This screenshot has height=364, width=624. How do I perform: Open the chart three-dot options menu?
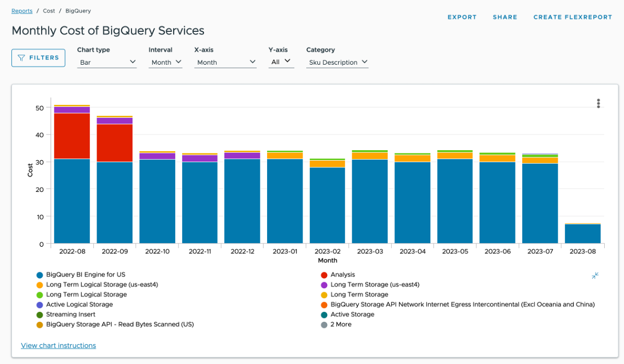(x=598, y=103)
